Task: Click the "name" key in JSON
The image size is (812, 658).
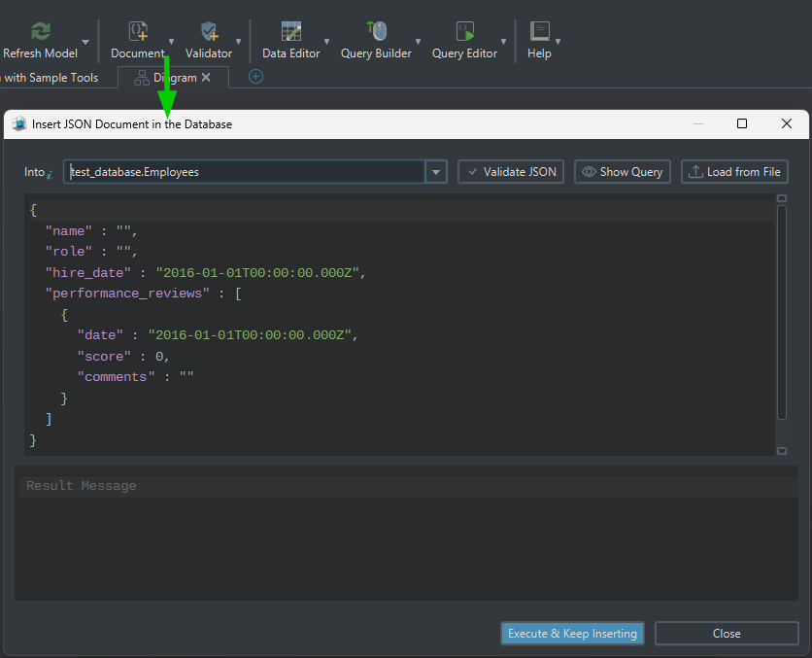Action: pyautogui.click(x=68, y=231)
